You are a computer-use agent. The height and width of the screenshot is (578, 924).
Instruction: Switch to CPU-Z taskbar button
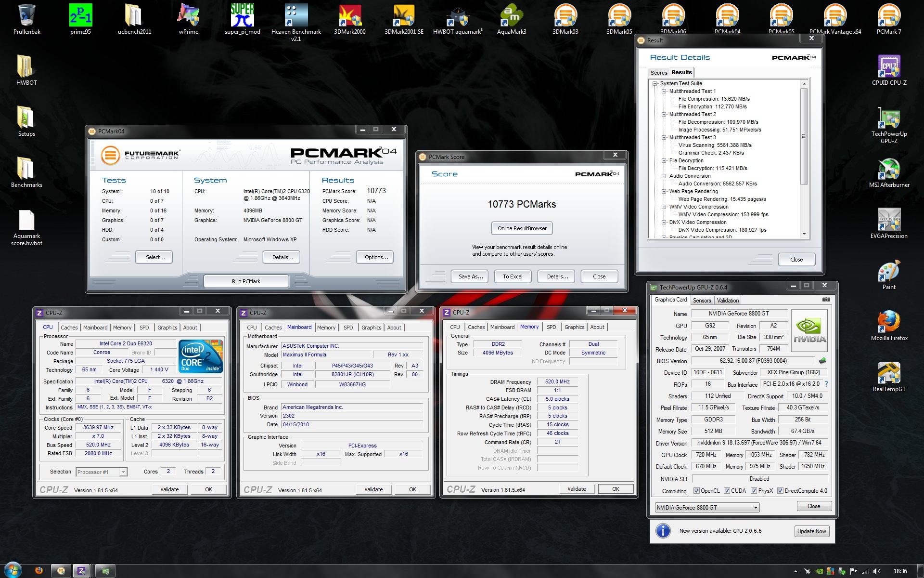point(81,571)
